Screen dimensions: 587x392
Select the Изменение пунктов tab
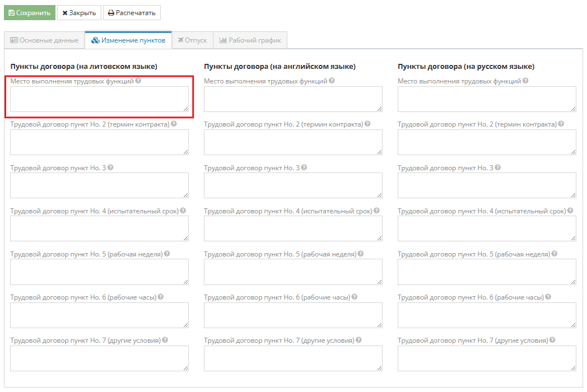[x=128, y=40]
